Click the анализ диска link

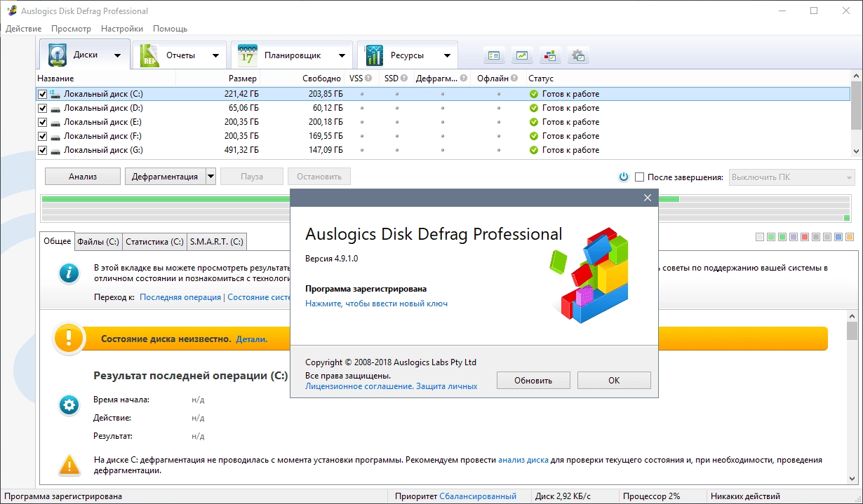point(523,460)
